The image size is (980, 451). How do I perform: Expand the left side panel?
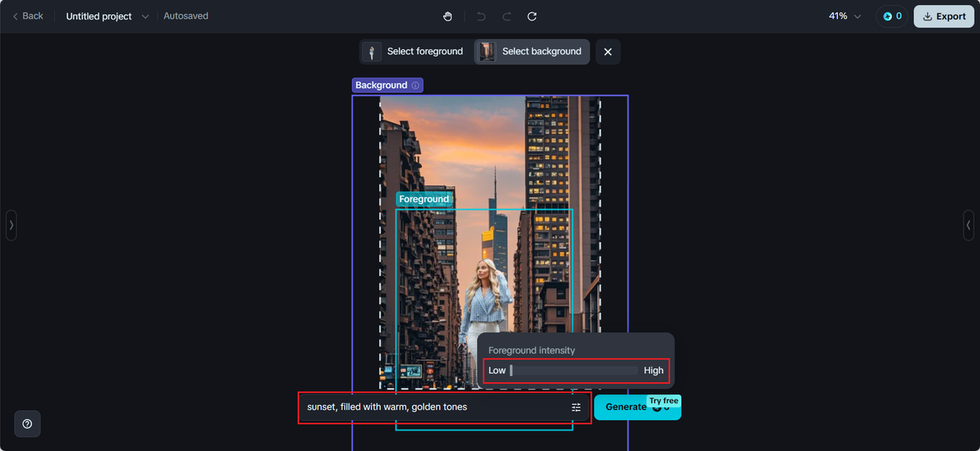[x=11, y=226]
